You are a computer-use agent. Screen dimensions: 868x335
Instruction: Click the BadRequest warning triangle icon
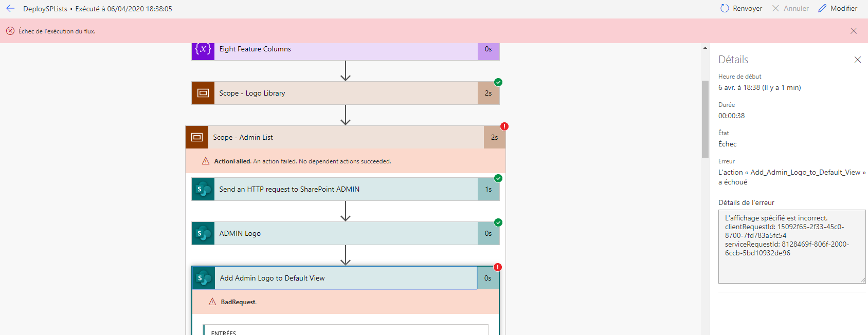[x=212, y=302]
